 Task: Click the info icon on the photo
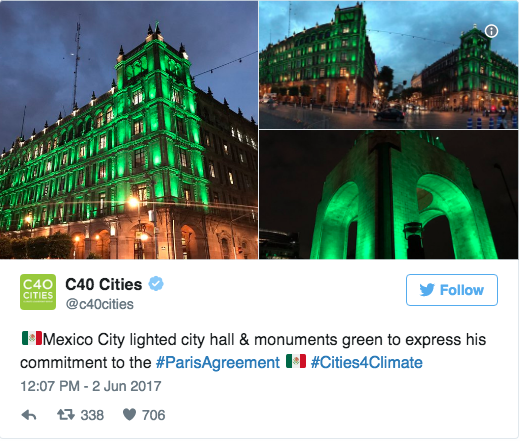click(x=492, y=31)
